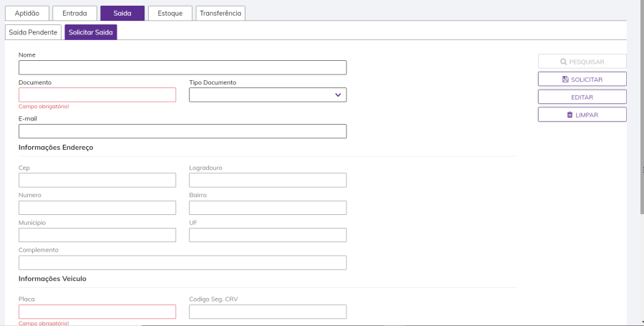Select the E-mail text field
This screenshot has height=326, width=644.
pos(182,131)
